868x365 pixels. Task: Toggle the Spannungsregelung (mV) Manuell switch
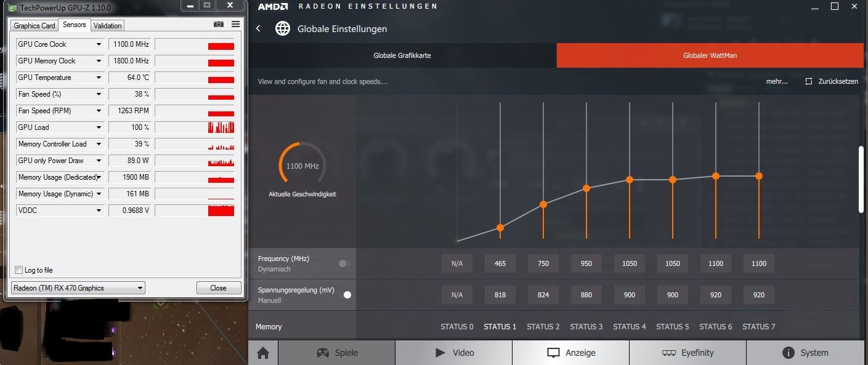(x=344, y=295)
